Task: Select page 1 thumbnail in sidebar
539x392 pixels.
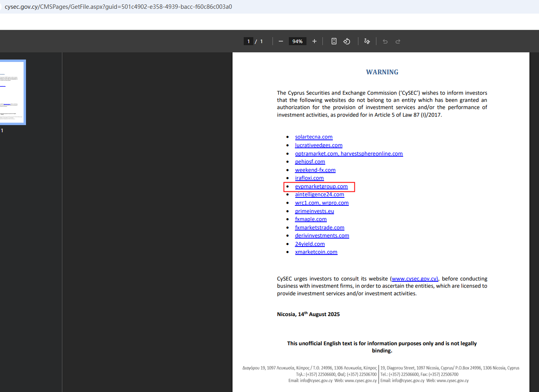Action: click(12, 92)
